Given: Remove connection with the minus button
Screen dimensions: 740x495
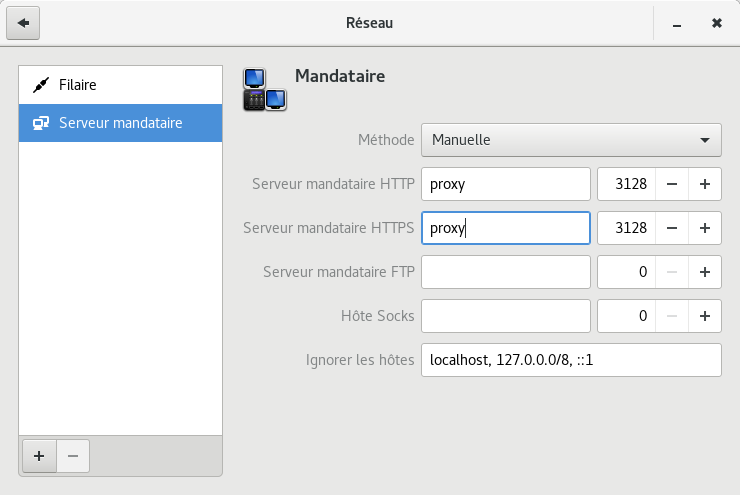Looking at the screenshot, I should point(73,456).
